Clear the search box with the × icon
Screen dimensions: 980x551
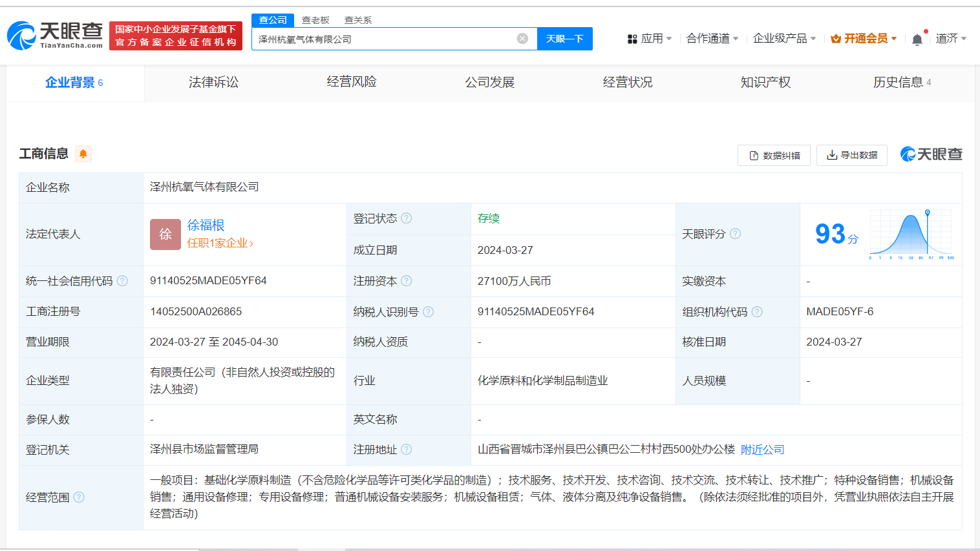(522, 38)
